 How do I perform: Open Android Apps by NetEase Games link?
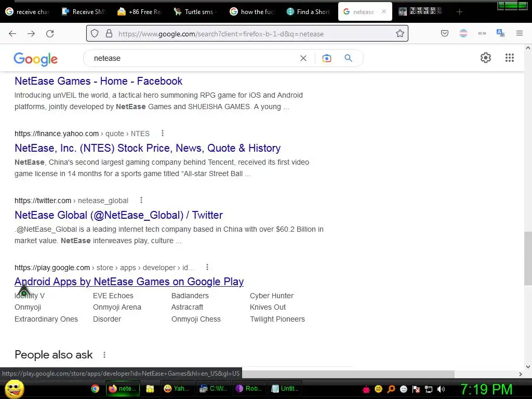click(x=129, y=282)
